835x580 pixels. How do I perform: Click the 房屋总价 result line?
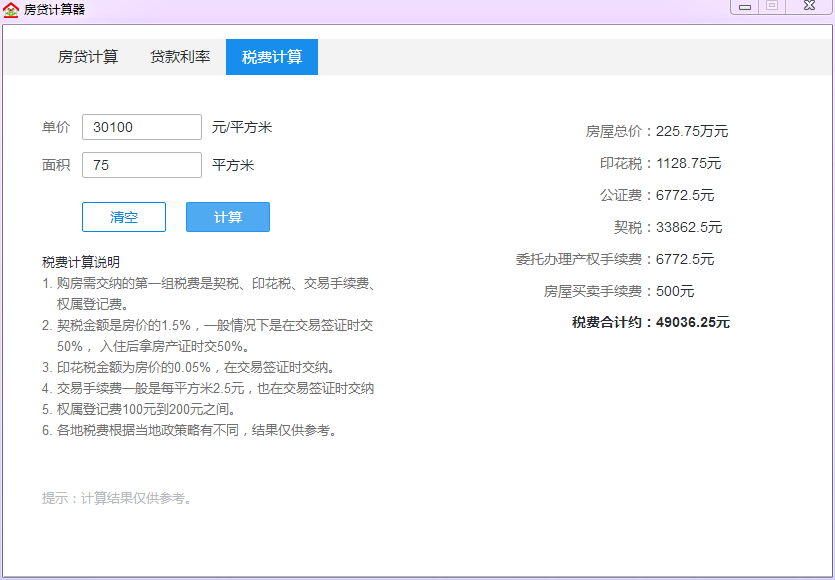(x=656, y=131)
